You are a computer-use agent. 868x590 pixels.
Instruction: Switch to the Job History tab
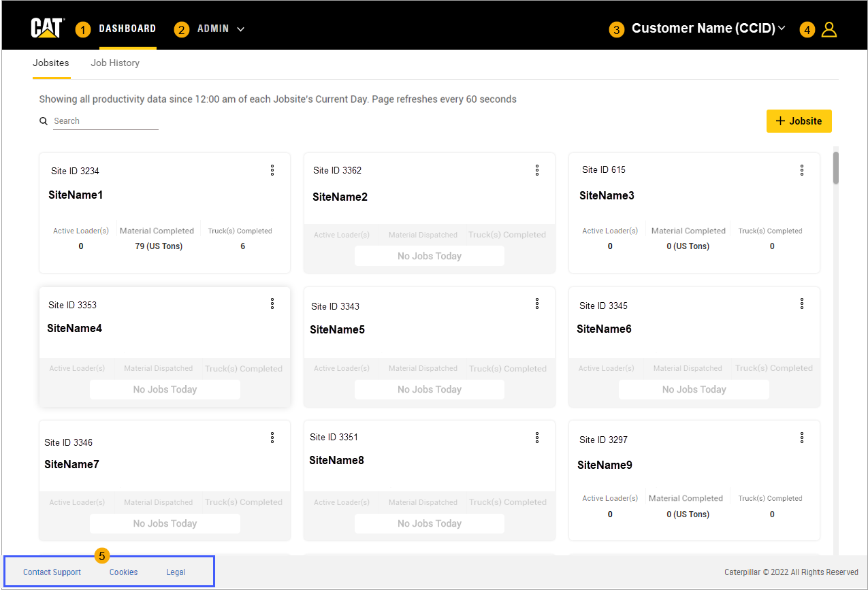(115, 63)
